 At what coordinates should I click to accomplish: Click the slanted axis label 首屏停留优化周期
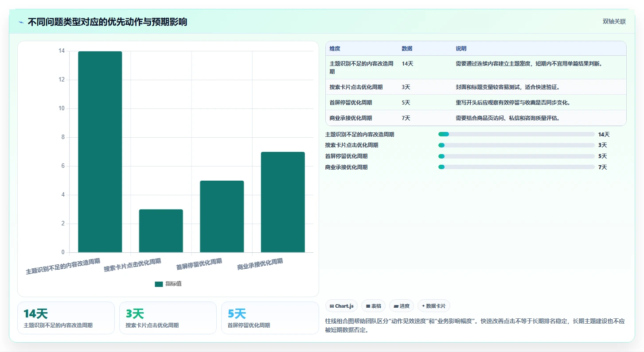point(199,264)
